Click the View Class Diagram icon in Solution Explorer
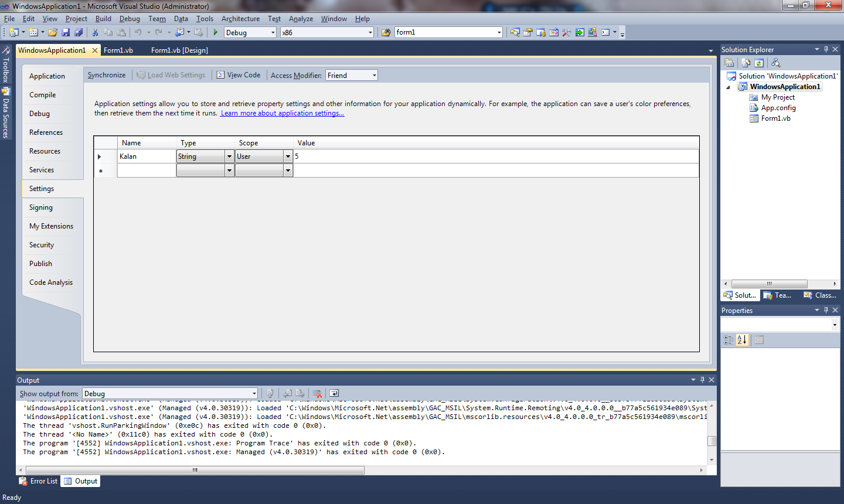The image size is (844, 504). coord(776,63)
